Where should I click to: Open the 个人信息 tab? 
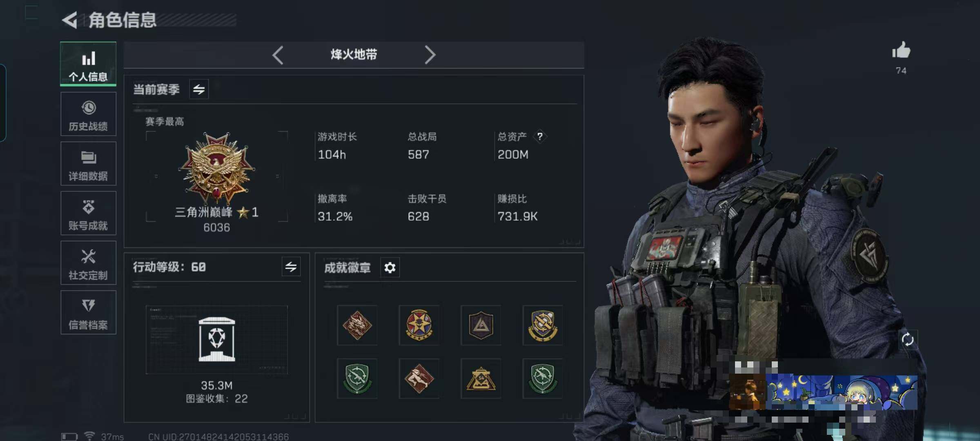(x=88, y=64)
